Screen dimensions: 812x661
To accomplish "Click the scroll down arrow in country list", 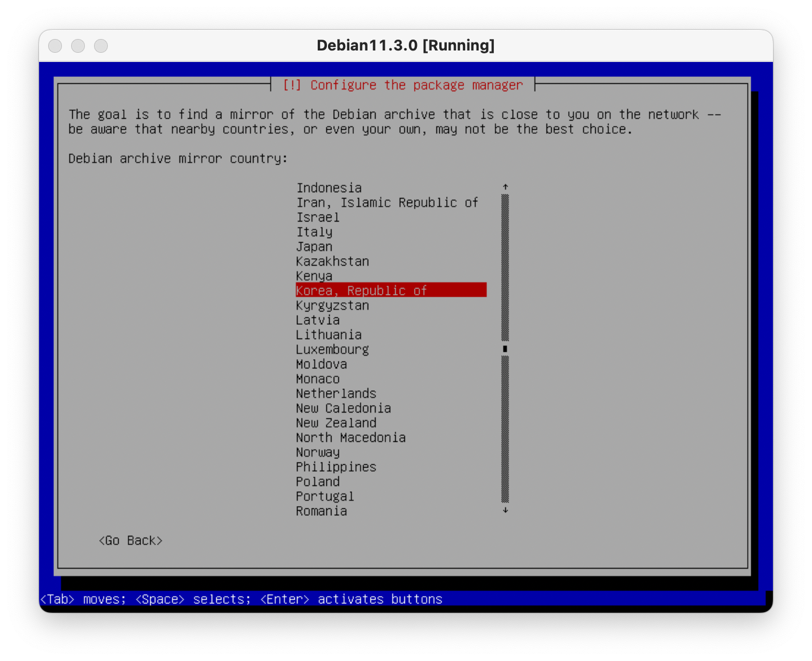I will 505,510.
